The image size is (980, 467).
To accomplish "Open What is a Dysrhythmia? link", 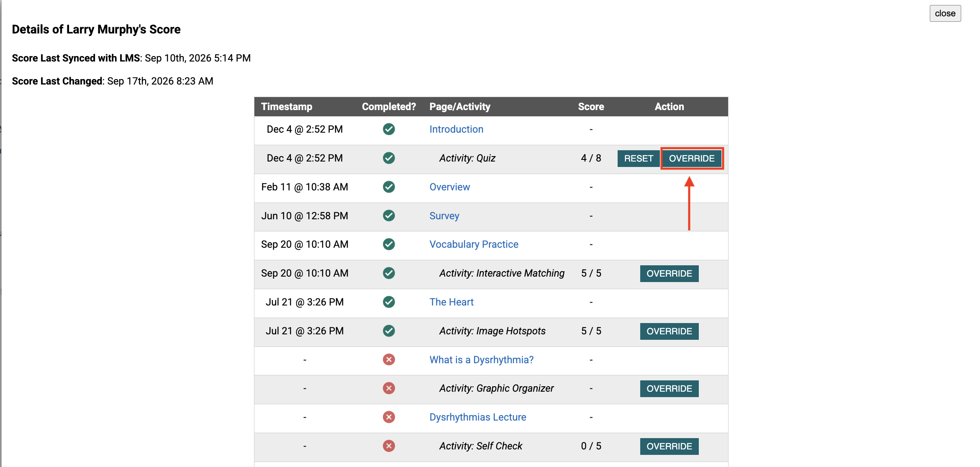I will click(481, 360).
